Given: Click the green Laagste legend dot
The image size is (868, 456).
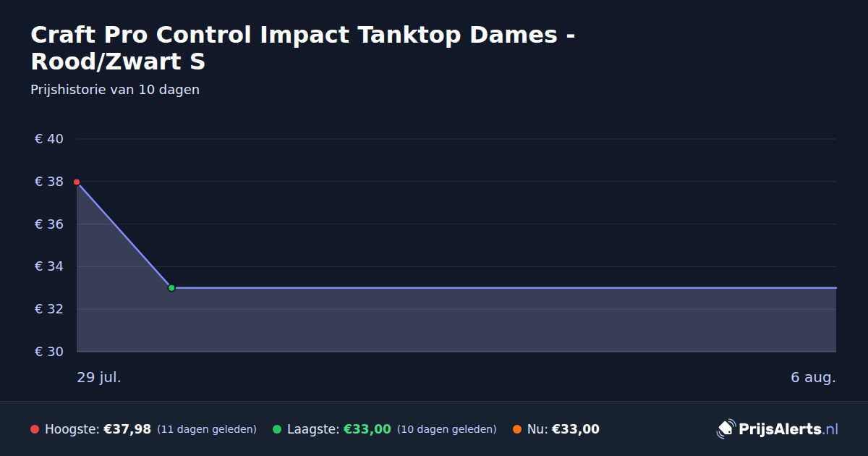Looking at the screenshot, I should [277, 429].
